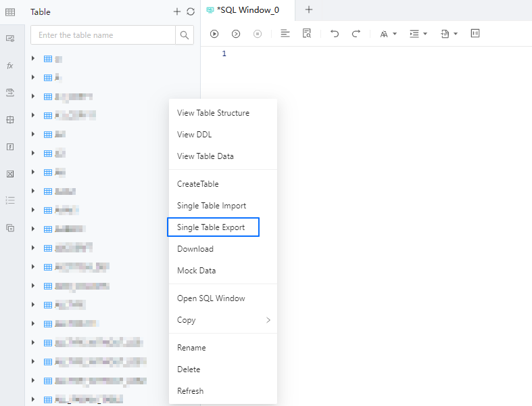Open the indent options dropdown

click(x=418, y=34)
